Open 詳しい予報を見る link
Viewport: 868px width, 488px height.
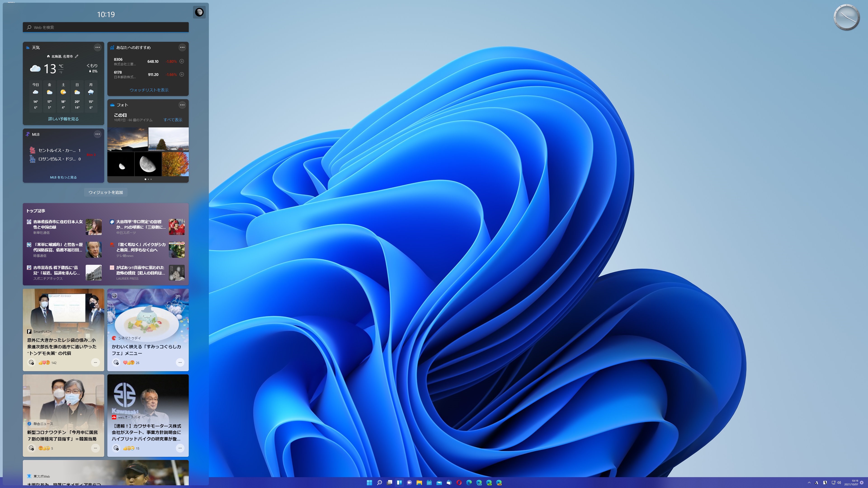click(x=63, y=119)
